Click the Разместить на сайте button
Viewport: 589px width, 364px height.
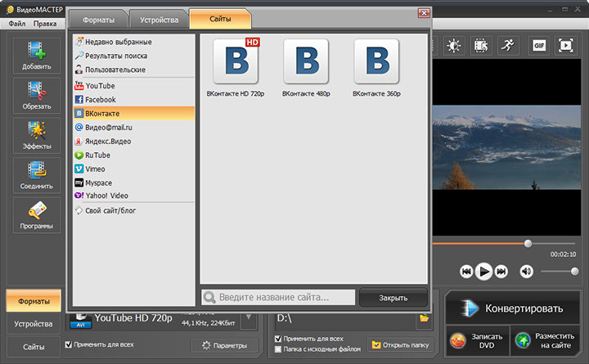click(545, 341)
